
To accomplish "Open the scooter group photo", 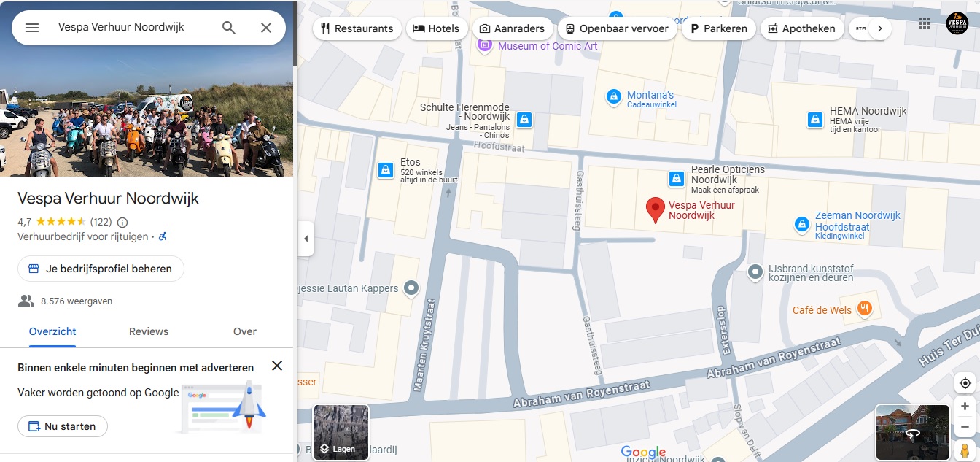I will (147, 88).
